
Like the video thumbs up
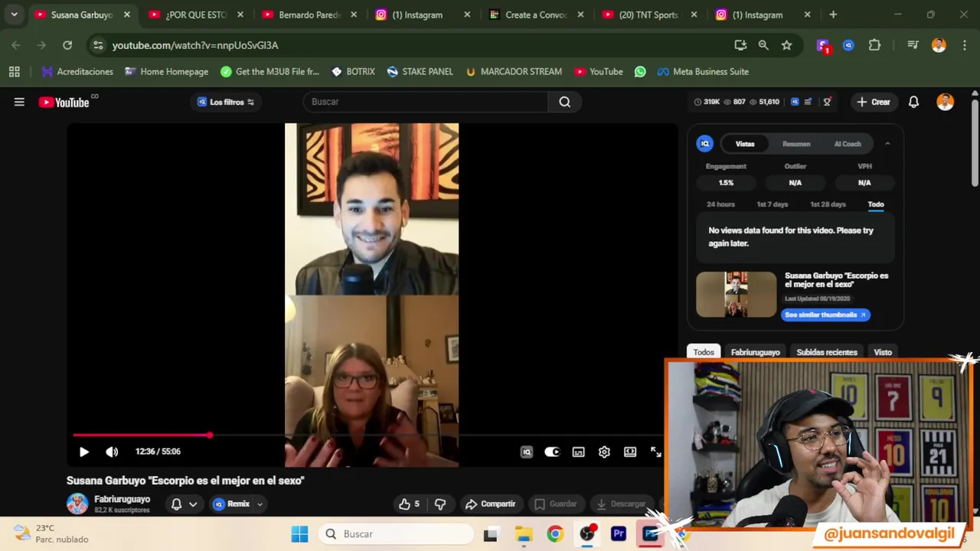409,504
